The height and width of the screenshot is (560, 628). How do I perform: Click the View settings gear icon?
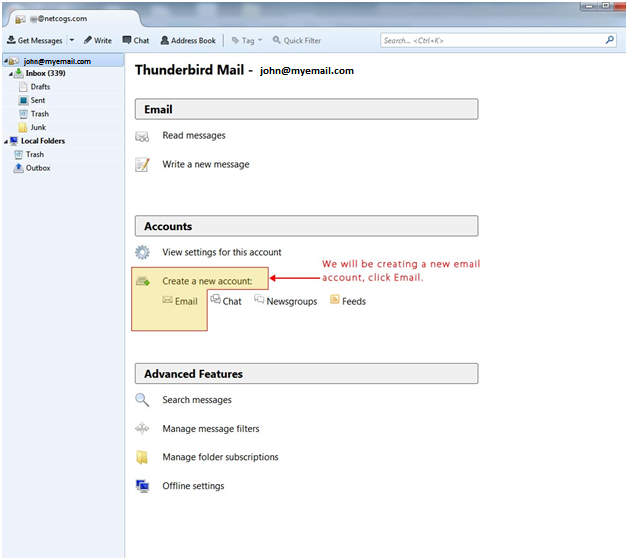[143, 253]
